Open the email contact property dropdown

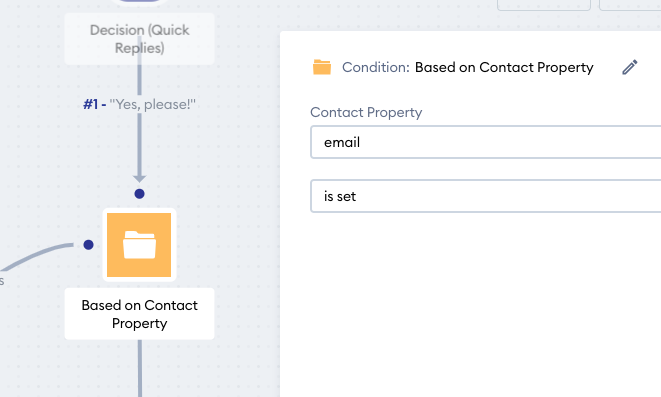(486, 142)
